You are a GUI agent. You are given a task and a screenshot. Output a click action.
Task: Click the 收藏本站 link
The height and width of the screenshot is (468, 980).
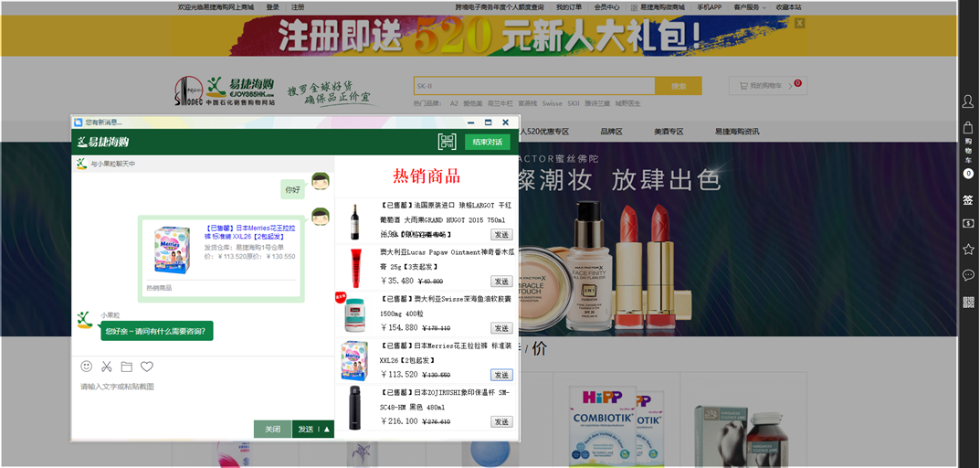pos(789,7)
